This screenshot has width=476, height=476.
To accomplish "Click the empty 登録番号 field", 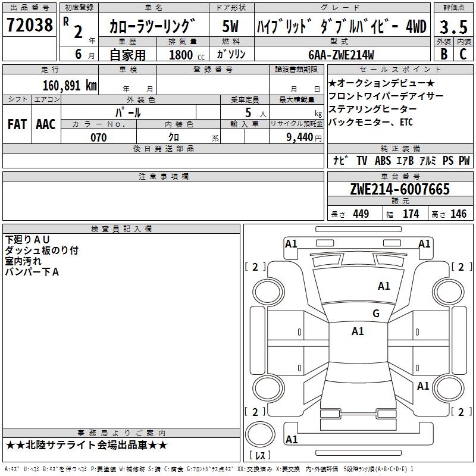I will coord(213,84).
